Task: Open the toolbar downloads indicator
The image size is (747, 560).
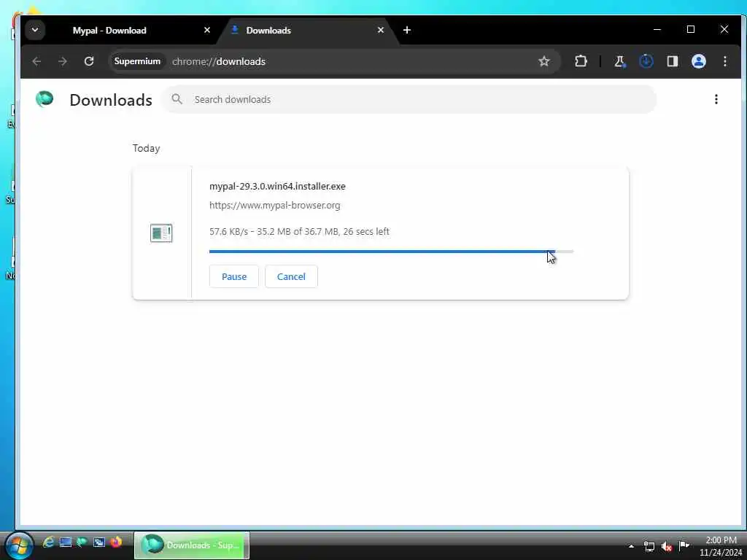Action: pos(646,61)
